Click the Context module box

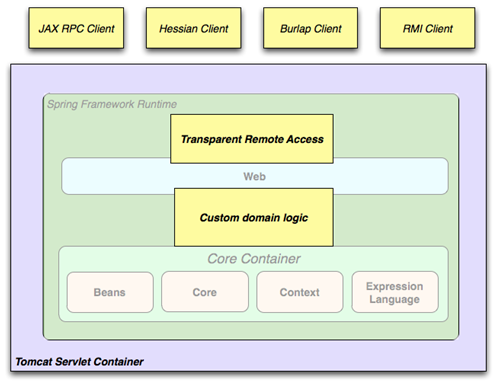[x=300, y=292]
